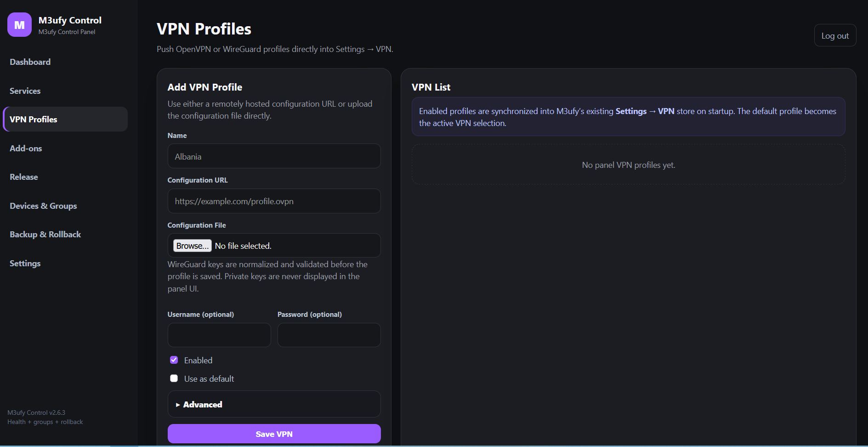Screen dimensions: 868x447
Task: Check the Use as default checkbox
Action: click(x=174, y=378)
